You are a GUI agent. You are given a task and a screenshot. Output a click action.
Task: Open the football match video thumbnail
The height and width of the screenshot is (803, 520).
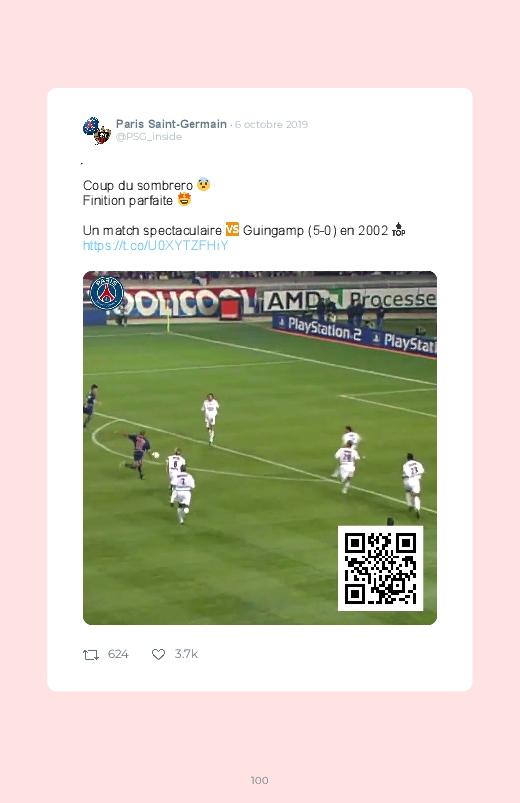pos(260,448)
